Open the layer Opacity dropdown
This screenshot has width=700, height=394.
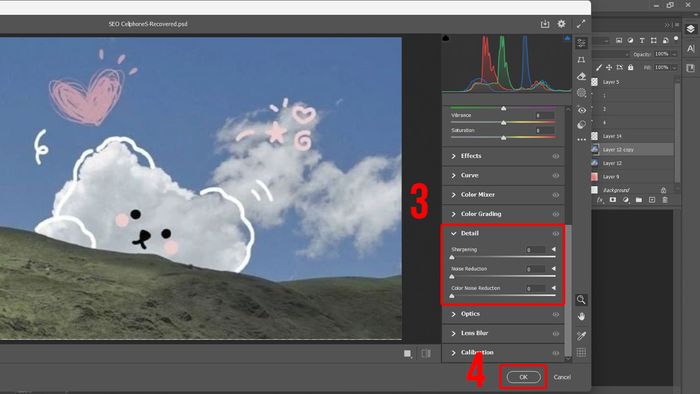[674, 54]
